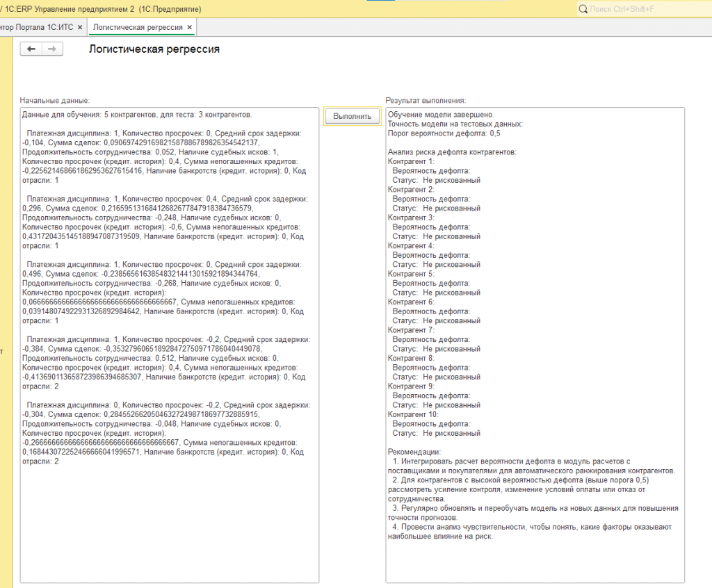Click the value 0,2165951316841268267784791838473 6579
The width and height of the screenshot is (712, 588).
pos(177,209)
